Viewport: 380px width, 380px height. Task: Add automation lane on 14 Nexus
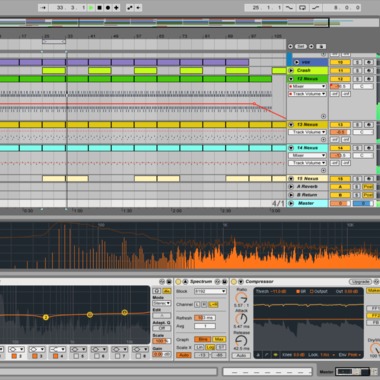(323, 170)
